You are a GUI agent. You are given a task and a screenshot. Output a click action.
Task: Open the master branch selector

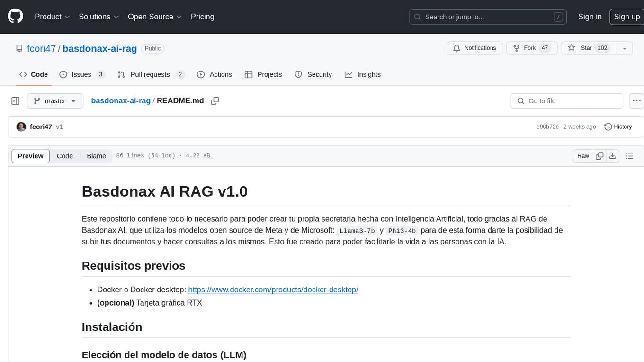click(x=55, y=101)
